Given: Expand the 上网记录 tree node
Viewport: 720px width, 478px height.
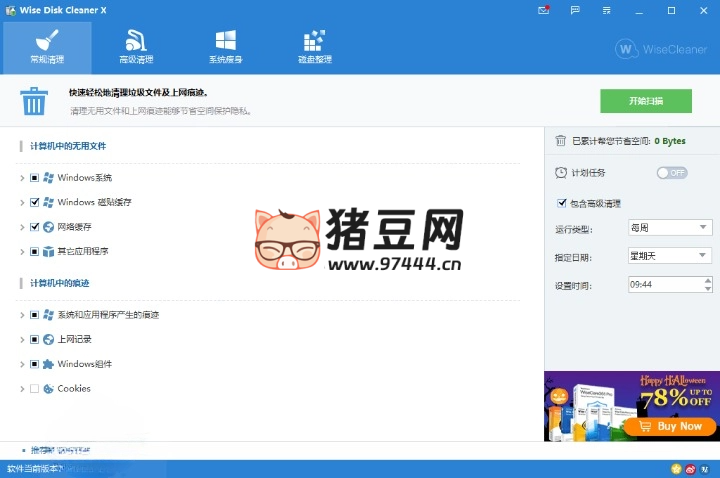Looking at the screenshot, I should click(22, 340).
